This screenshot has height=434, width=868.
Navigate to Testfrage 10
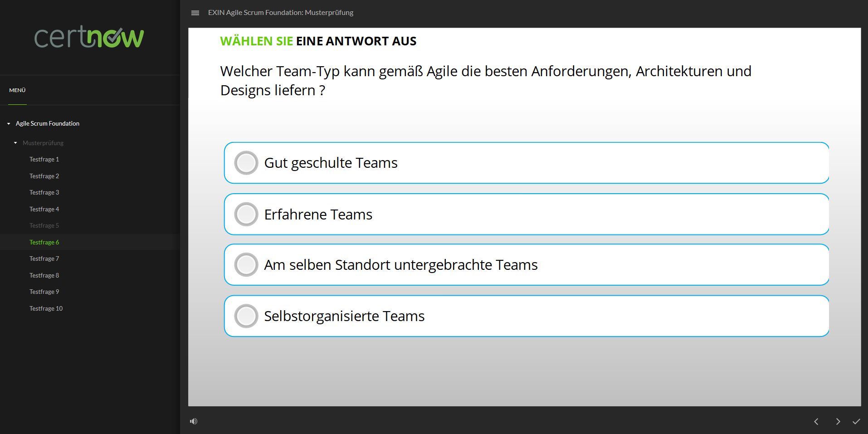[x=46, y=308]
